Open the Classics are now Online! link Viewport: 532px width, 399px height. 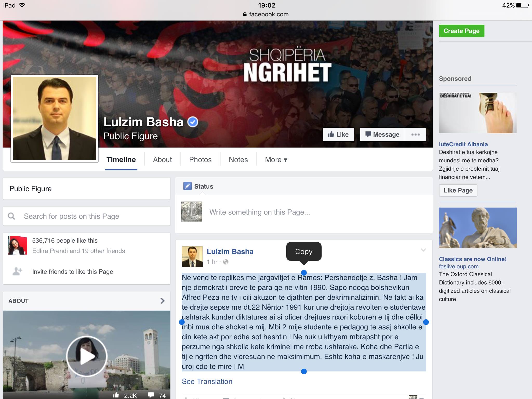pyautogui.click(x=473, y=259)
